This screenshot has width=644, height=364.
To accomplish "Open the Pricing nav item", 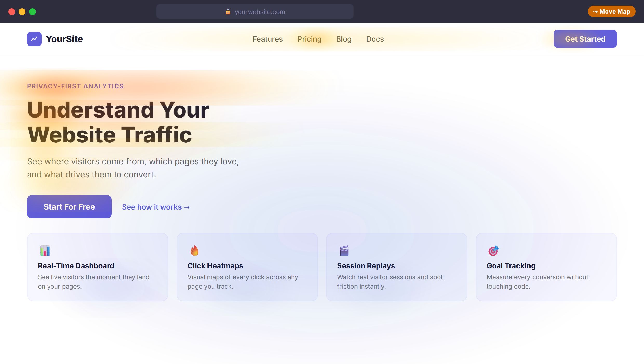I will pyautogui.click(x=309, y=39).
